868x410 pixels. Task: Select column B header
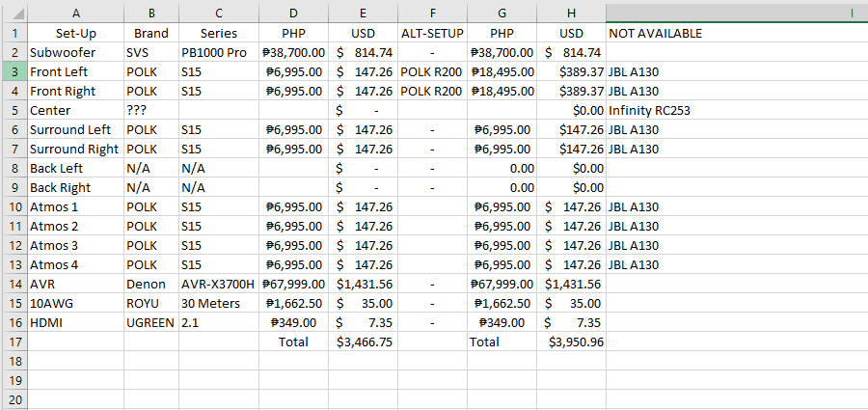tap(151, 14)
